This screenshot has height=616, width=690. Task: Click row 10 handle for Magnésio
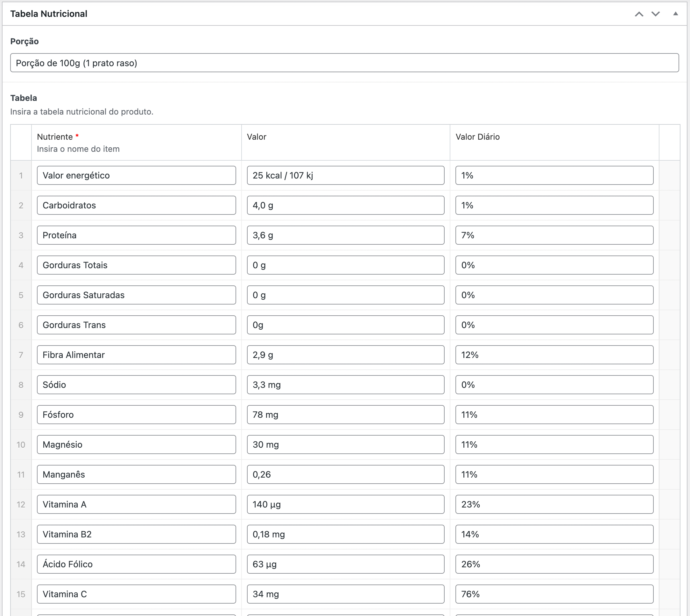point(21,445)
